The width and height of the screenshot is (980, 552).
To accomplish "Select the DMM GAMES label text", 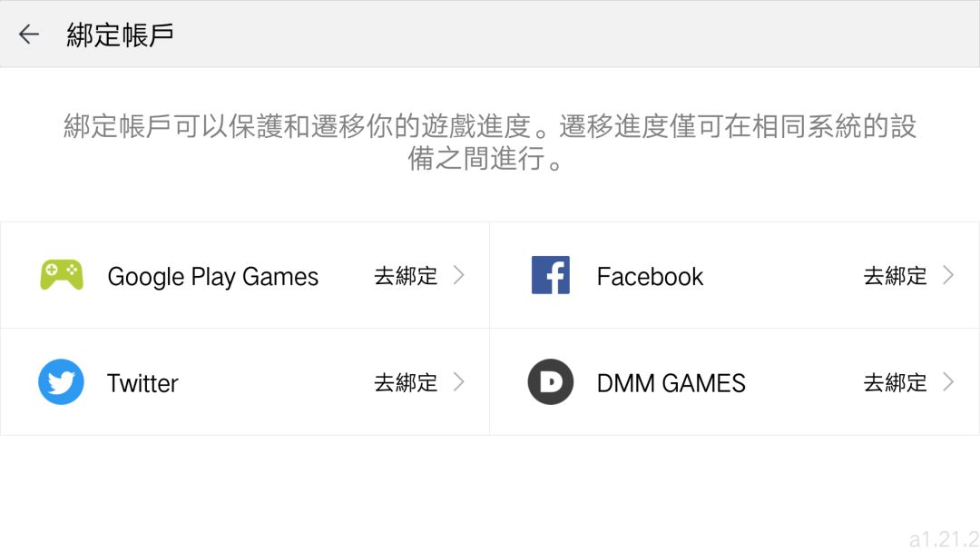I will 671,383.
